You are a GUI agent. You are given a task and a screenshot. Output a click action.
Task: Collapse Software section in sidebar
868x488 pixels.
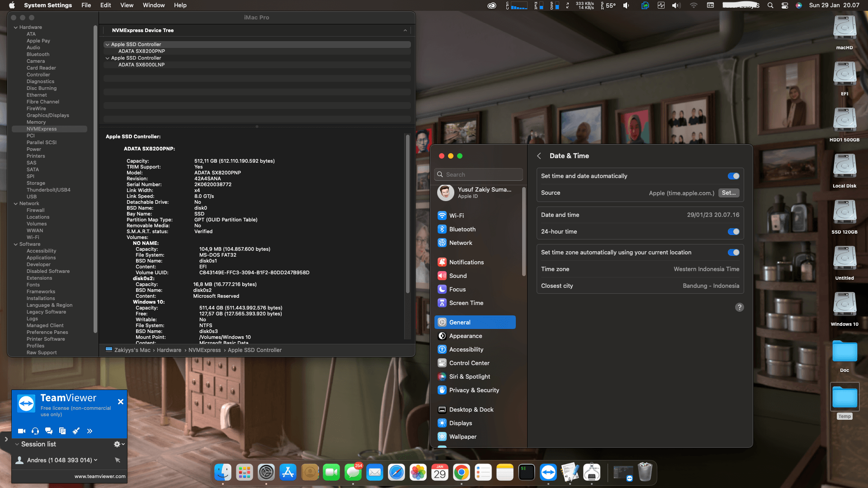(x=16, y=244)
